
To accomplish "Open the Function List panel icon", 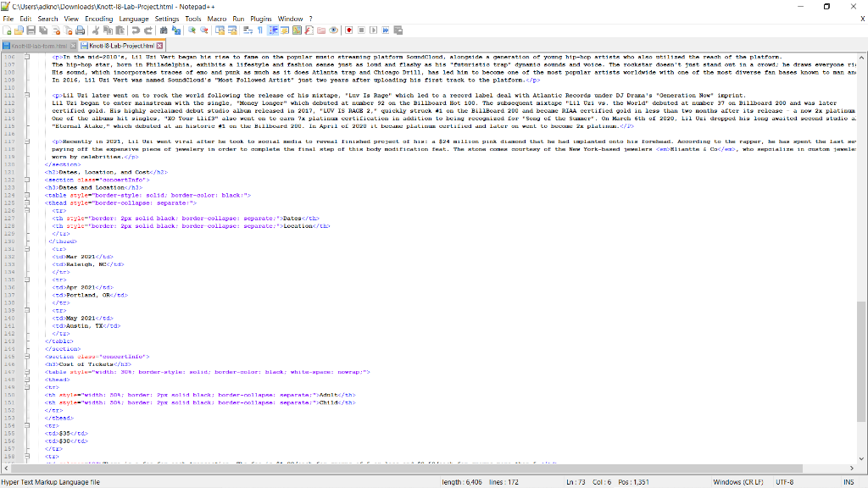I will tap(309, 30).
